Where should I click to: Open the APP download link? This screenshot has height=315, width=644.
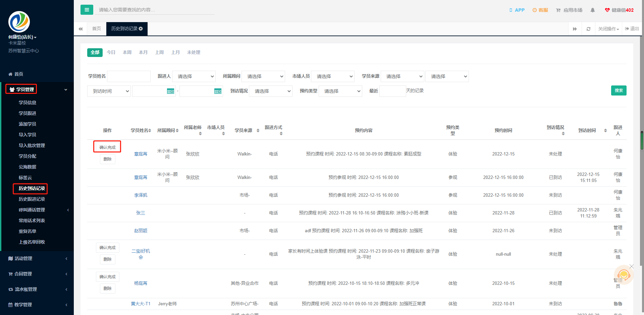[517, 10]
